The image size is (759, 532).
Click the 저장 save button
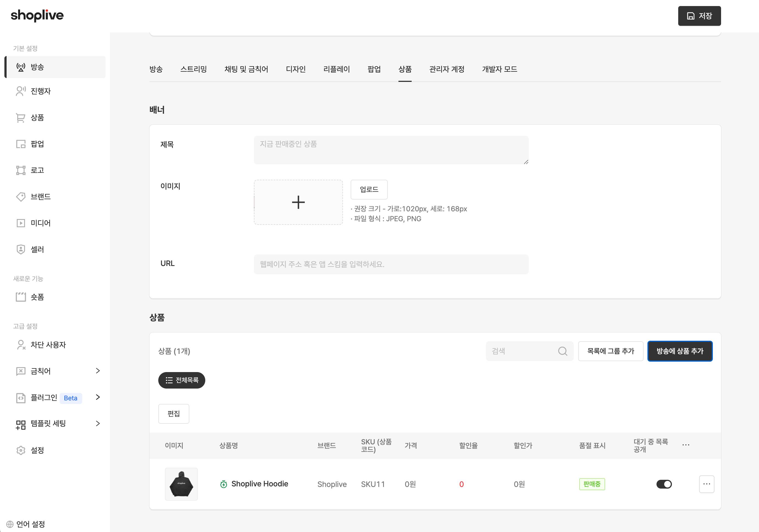[x=699, y=16]
